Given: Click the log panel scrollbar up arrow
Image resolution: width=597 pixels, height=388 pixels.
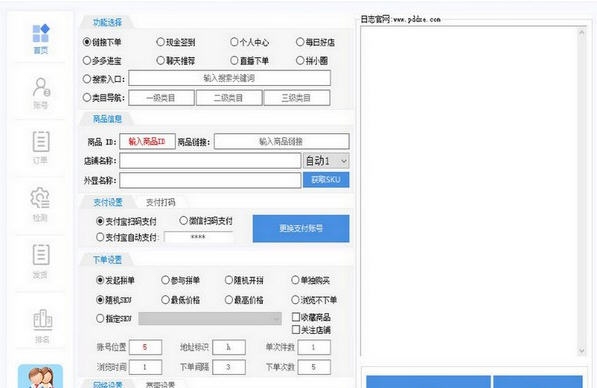Looking at the screenshot, I should (x=581, y=33).
